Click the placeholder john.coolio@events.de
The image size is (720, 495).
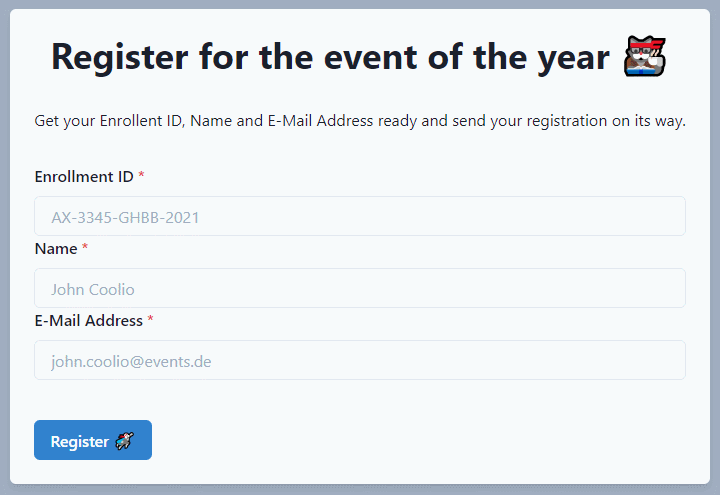coord(131,362)
